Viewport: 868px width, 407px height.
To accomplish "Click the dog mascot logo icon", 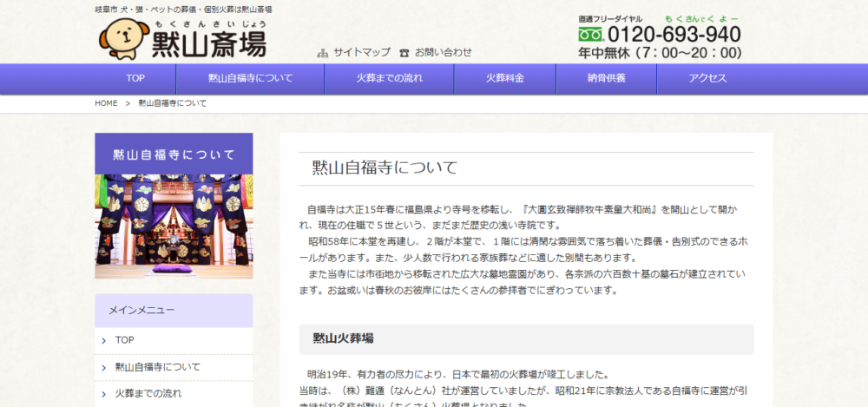I will (x=124, y=39).
